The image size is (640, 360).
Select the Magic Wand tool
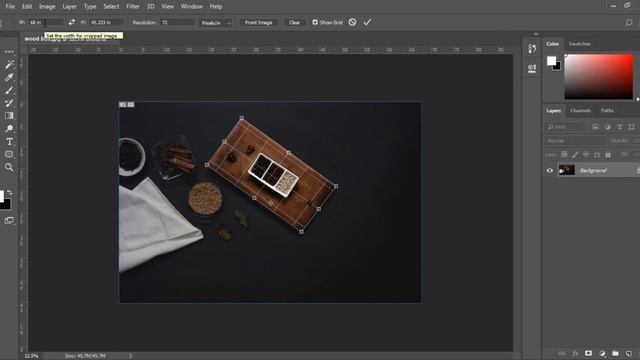(x=9, y=64)
